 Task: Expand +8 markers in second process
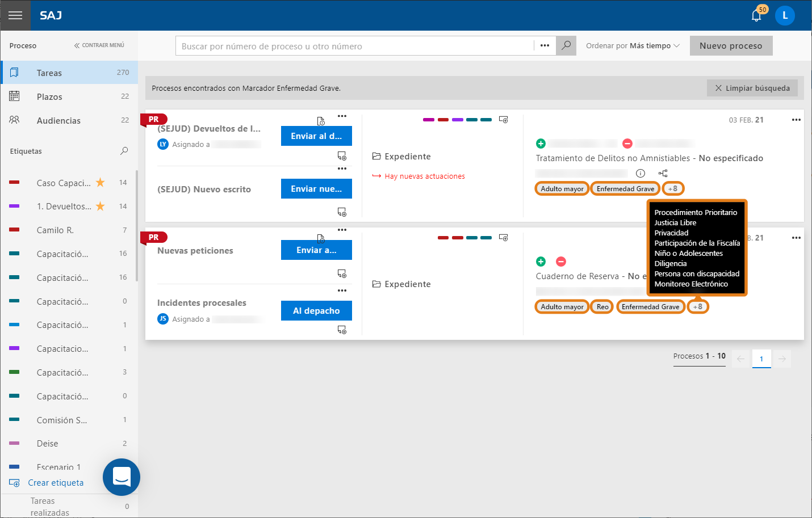click(698, 306)
